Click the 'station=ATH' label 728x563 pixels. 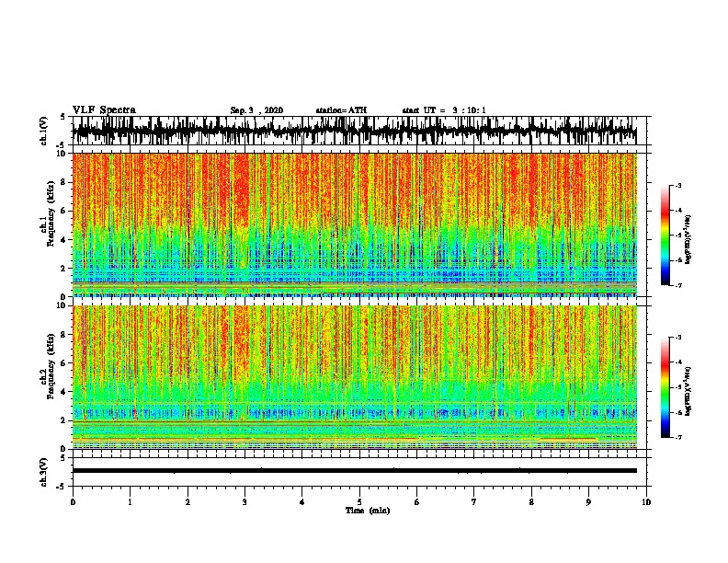(x=341, y=110)
